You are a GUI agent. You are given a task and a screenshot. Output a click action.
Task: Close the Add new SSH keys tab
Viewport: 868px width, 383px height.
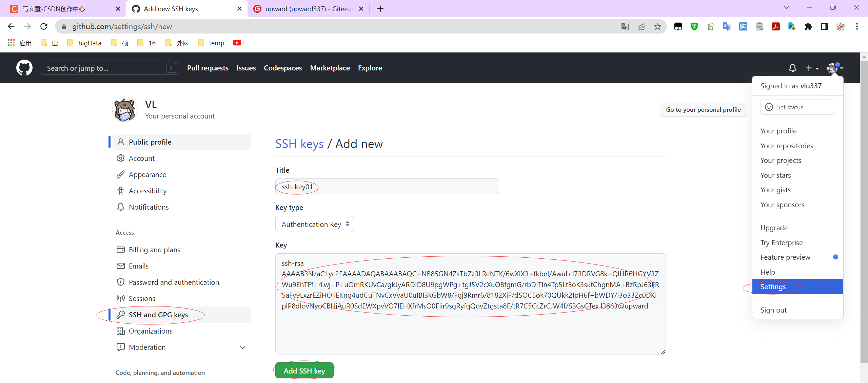coord(240,9)
